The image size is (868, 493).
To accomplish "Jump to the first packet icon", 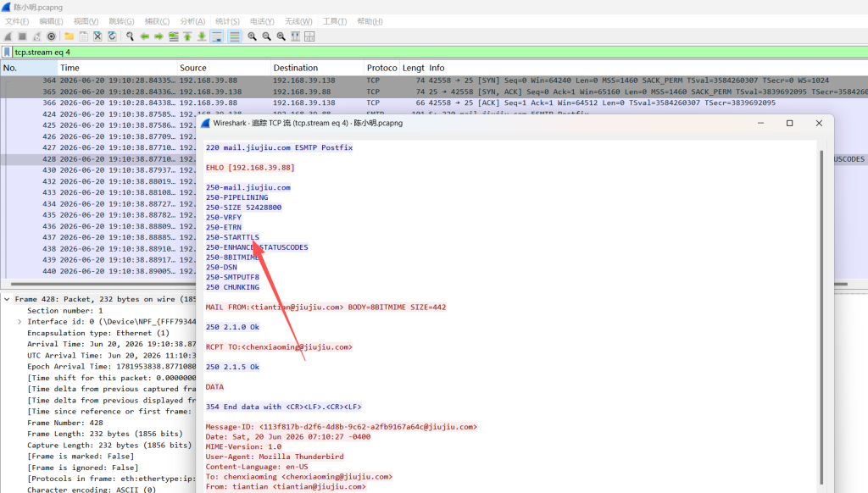I will coord(187,36).
